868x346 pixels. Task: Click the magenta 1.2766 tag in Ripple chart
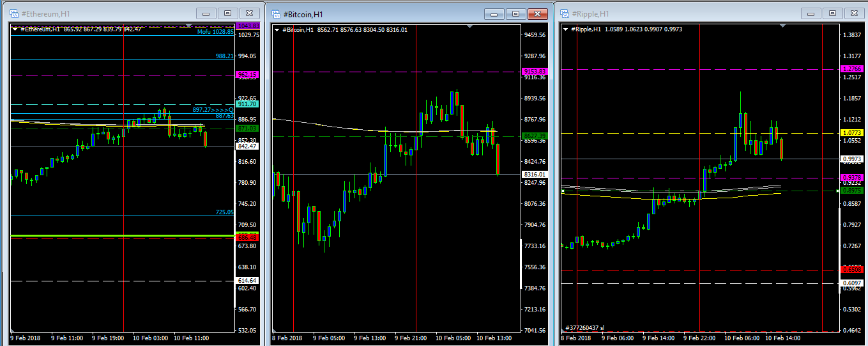853,68
